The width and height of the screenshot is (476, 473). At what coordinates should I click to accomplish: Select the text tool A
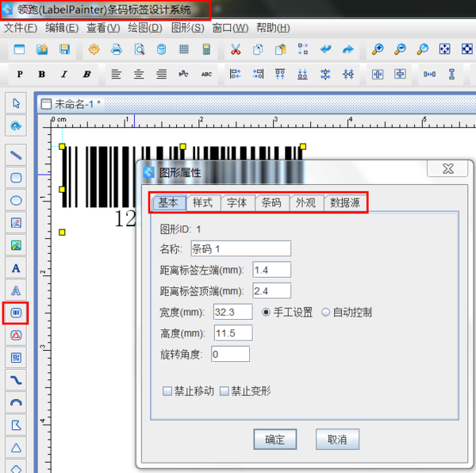tap(16, 268)
